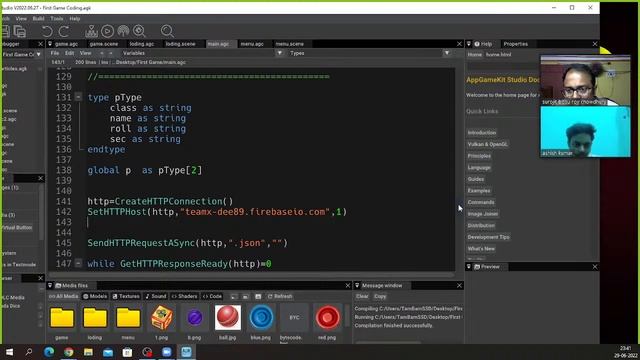
Task: Click the small thumbnail size icon in Media files
Action: pyautogui.click(x=234, y=296)
